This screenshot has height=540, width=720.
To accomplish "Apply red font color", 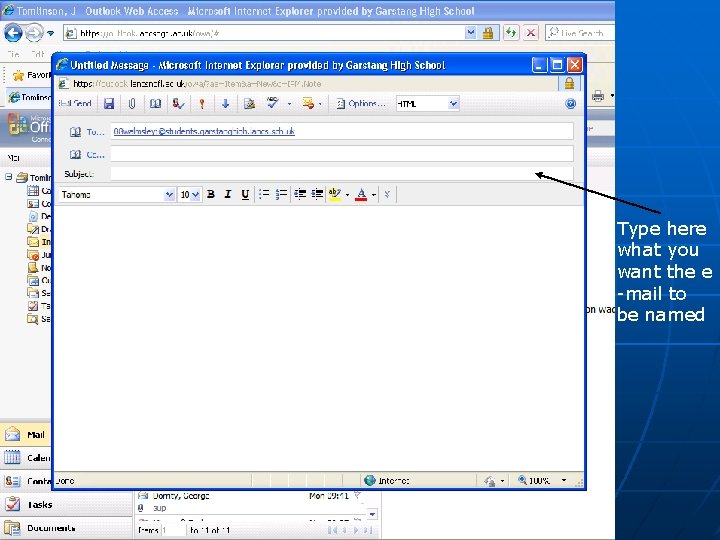I will coord(361,195).
